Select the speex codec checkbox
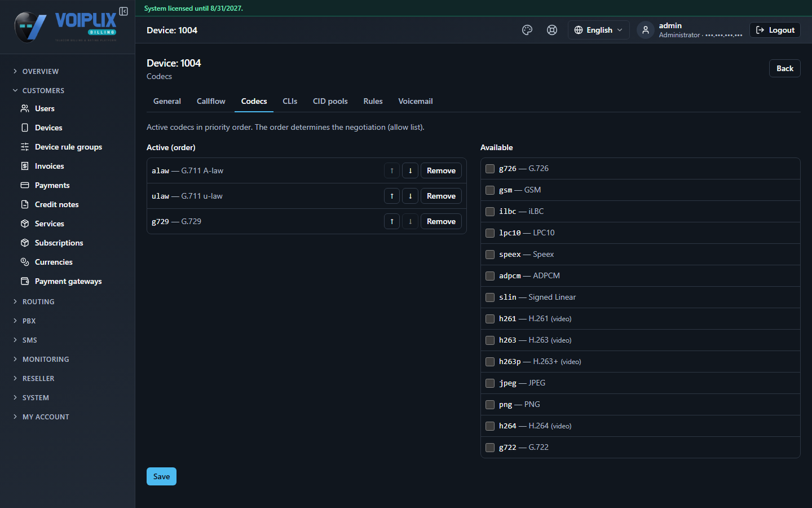Viewport: 812px width, 508px height. (490, 255)
